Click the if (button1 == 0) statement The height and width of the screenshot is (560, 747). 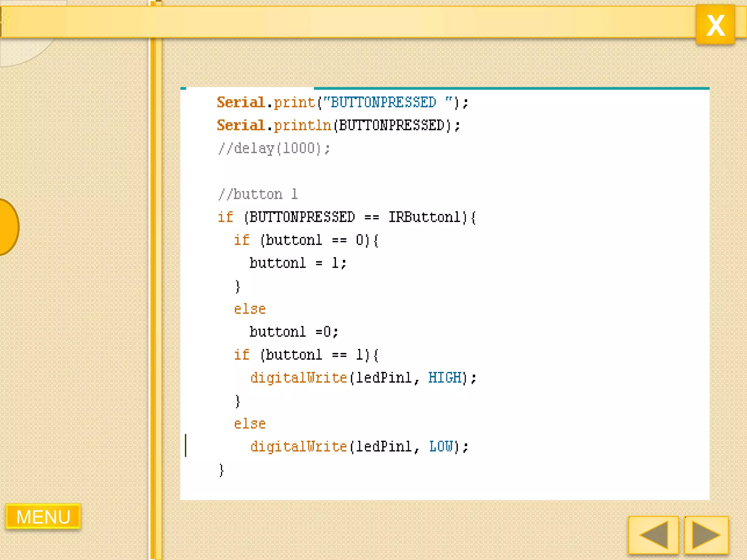click(306, 240)
